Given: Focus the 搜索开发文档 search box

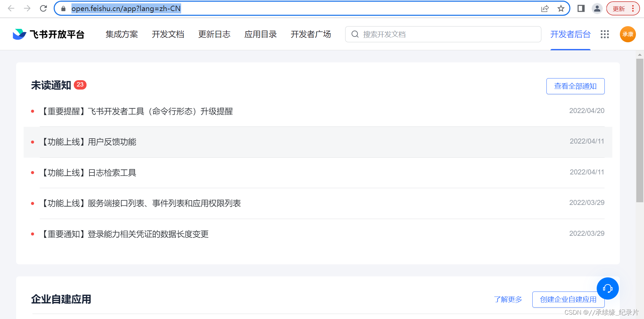Looking at the screenshot, I should [x=443, y=34].
